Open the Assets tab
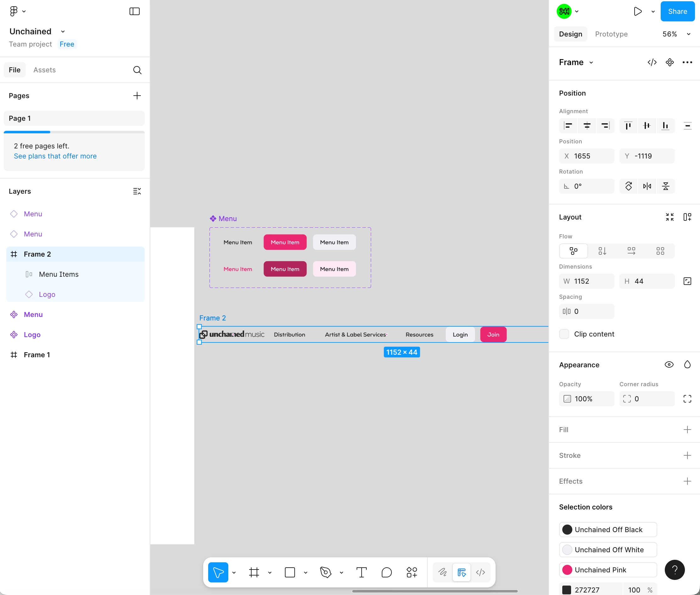The height and width of the screenshot is (595, 700). pos(45,70)
